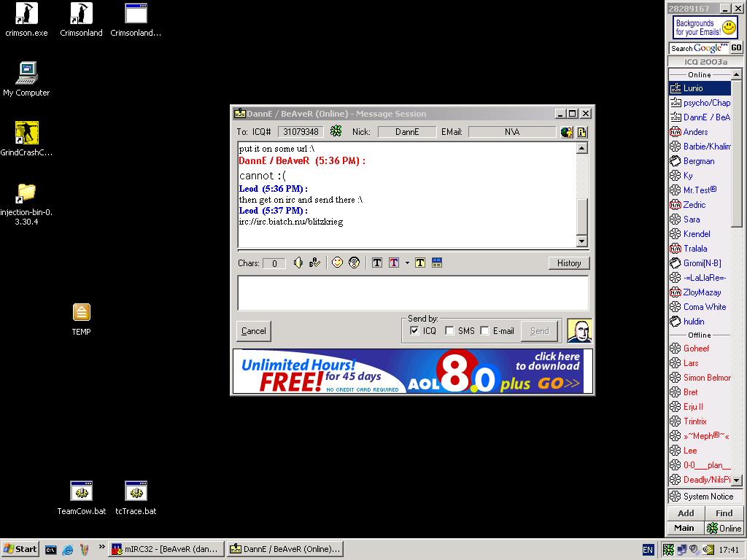Open the globe user info icon
This screenshot has height=560, width=747.
click(x=566, y=132)
